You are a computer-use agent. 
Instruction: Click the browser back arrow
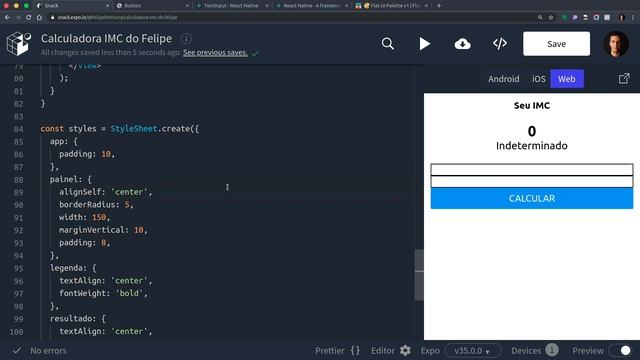(x=7, y=18)
